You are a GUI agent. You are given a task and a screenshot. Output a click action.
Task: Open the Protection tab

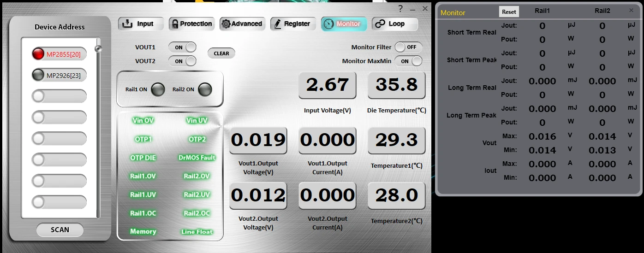(191, 24)
